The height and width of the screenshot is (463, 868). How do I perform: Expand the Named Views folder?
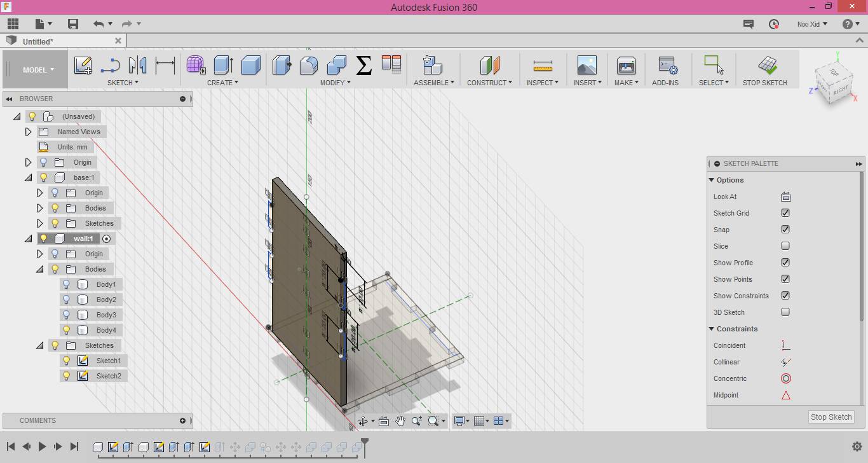point(28,132)
